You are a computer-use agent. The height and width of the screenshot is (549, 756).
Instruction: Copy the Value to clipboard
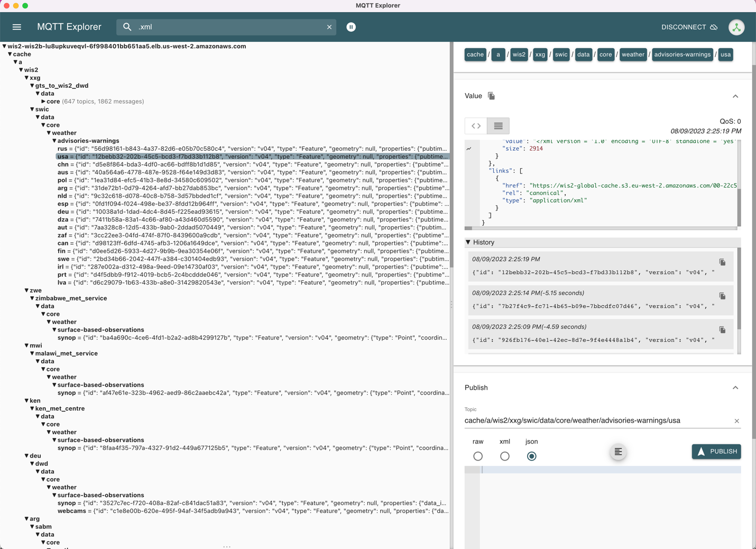tap(491, 96)
